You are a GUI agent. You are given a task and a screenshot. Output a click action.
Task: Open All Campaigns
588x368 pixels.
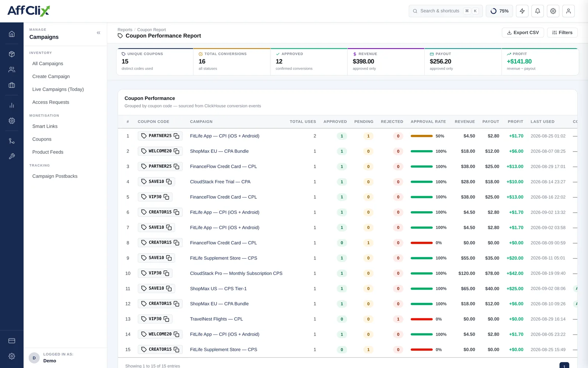pyautogui.click(x=48, y=64)
